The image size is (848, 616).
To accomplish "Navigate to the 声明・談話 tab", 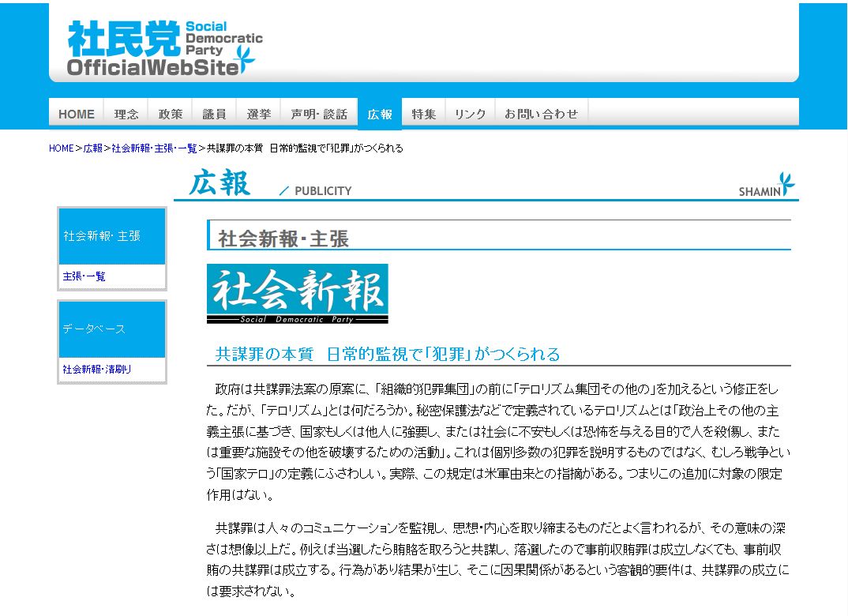I will pyautogui.click(x=319, y=114).
